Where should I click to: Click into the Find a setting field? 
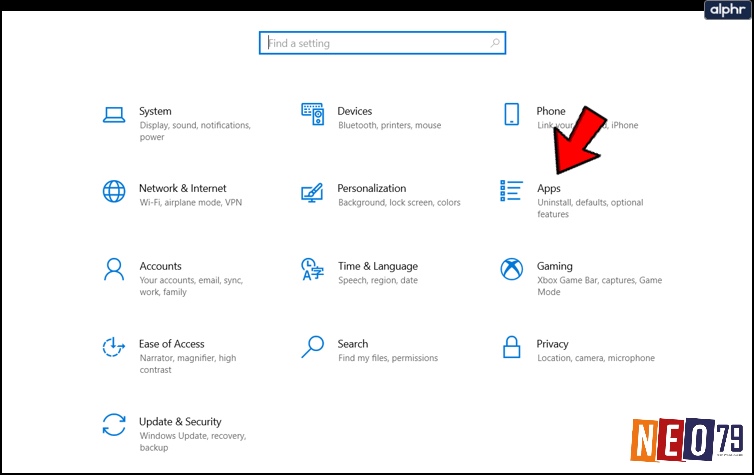coord(382,43)
